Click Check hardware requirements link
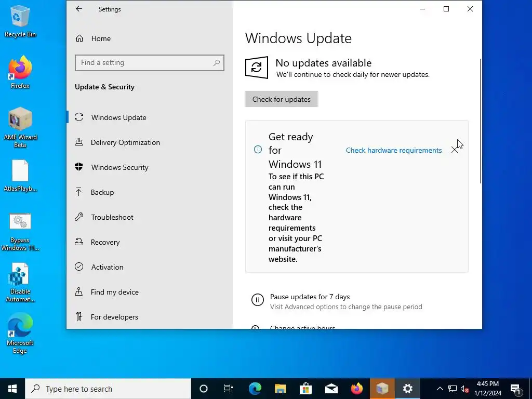The image size is (532, 399). [394, 150]
